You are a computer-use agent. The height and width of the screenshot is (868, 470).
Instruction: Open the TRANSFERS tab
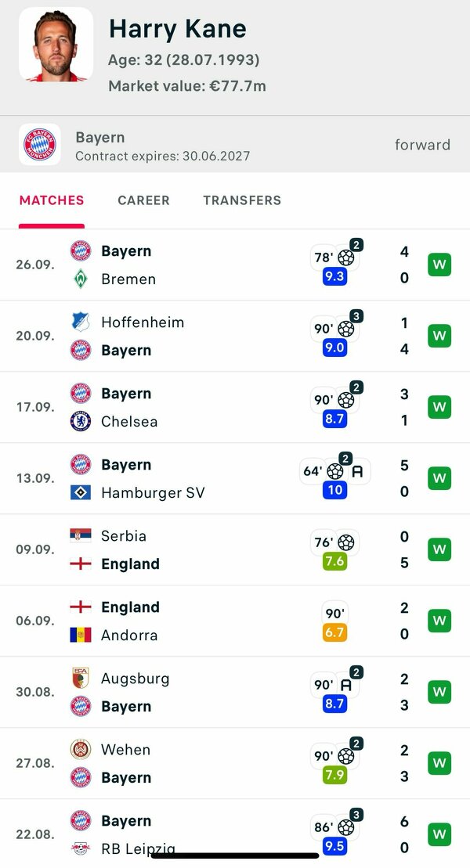coord(242,200)
